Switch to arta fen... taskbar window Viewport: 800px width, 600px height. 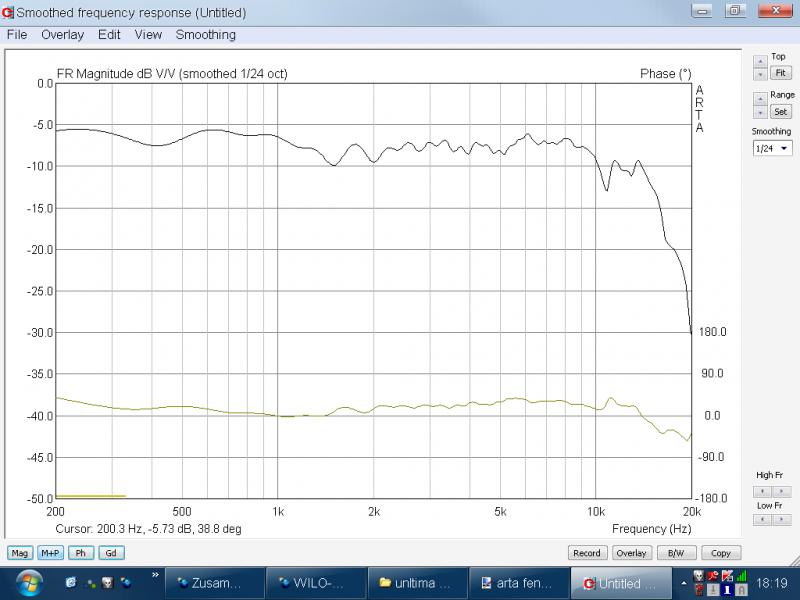519,583
